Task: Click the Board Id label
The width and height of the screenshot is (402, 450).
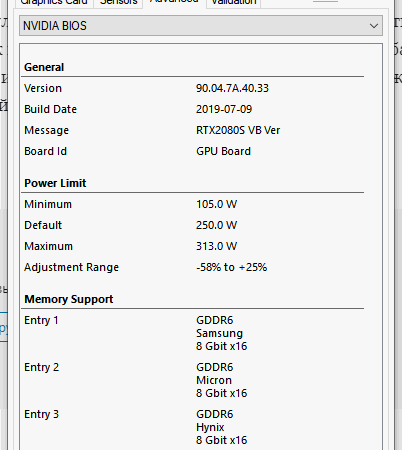Action: click(x=45, y=151)
